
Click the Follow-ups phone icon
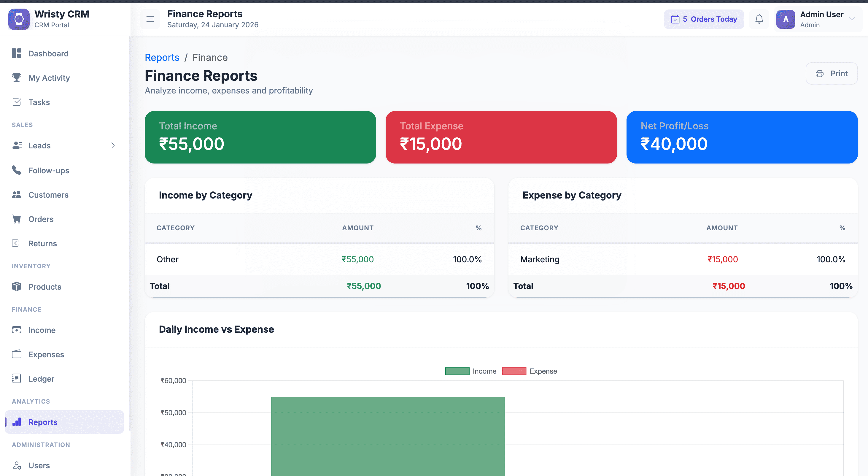(17, 170)
